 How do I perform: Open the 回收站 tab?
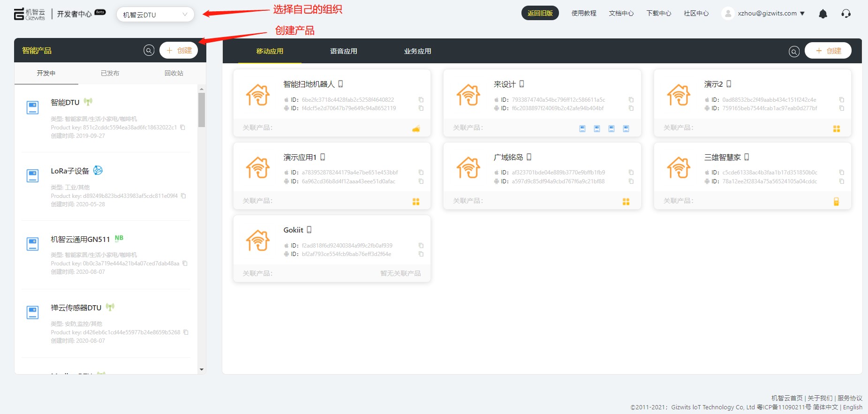point(174,73)
